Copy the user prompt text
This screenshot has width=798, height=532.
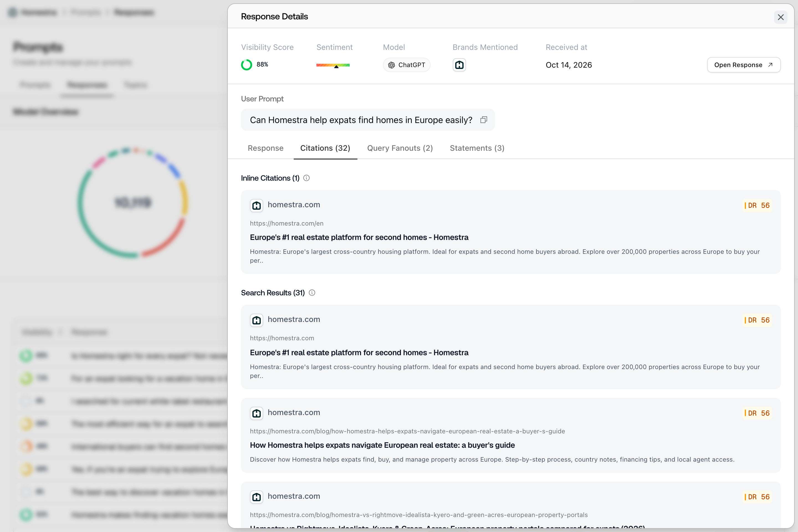[484, 120]
